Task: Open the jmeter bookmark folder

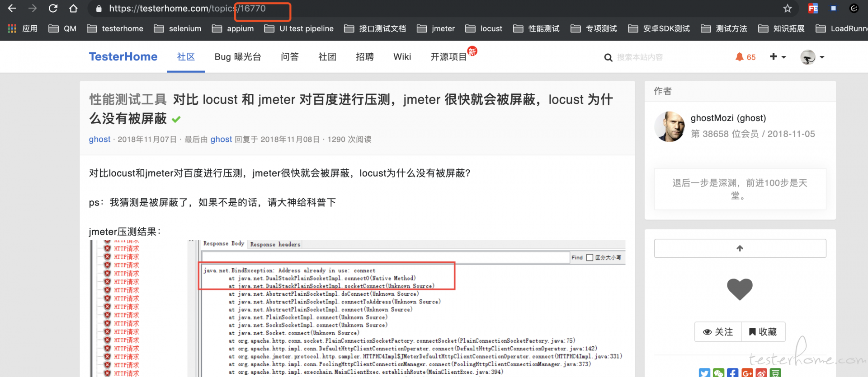Action: pyautogui.click(x=435, y=28)
